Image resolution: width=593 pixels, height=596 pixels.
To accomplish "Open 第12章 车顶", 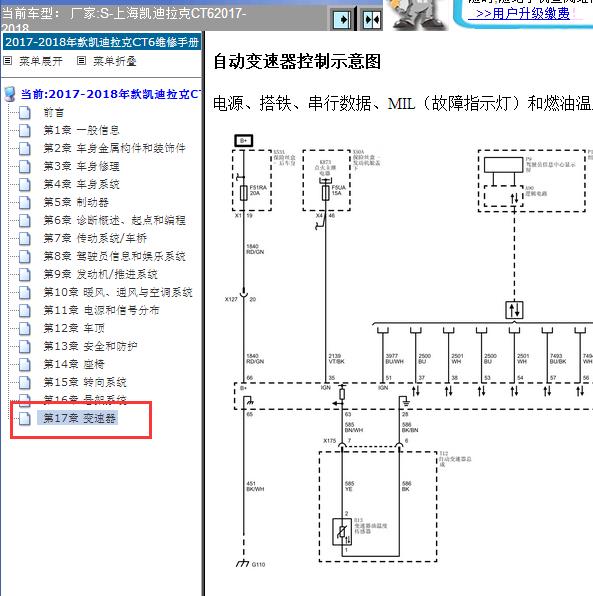I will (74, 328).
